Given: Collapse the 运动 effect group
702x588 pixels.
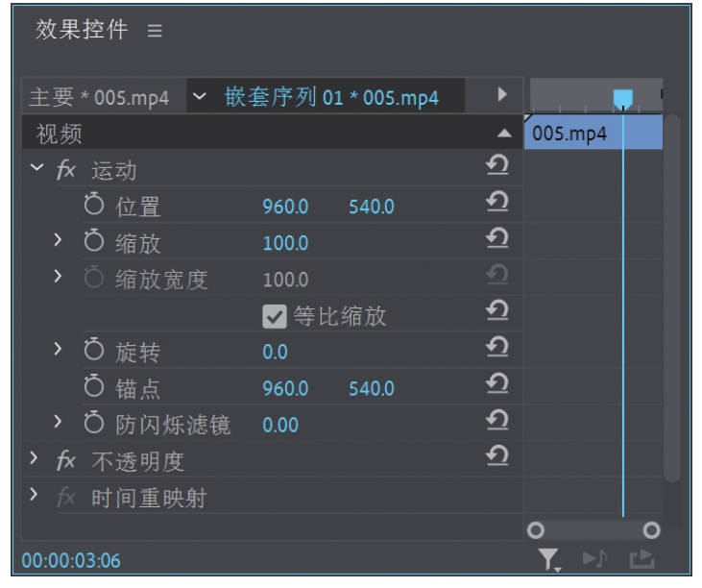Looking at the screenshot, I should (36, 167).
